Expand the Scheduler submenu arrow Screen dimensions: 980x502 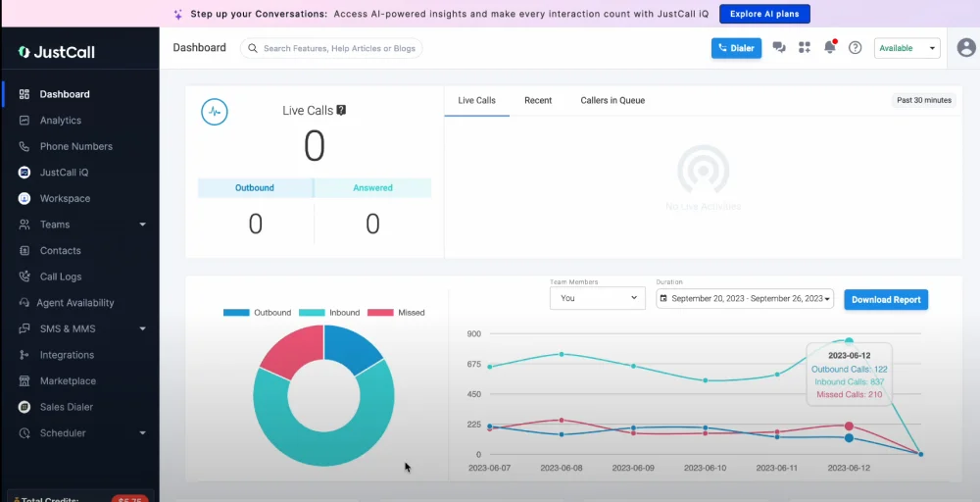coord(142,432)
